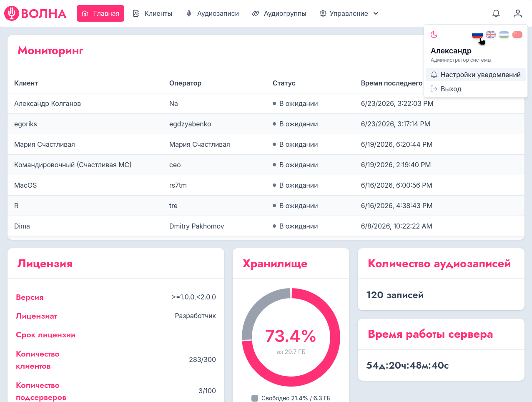Click the Оператор column header
This screenshot has width=532, height=402.
[186, 83]
